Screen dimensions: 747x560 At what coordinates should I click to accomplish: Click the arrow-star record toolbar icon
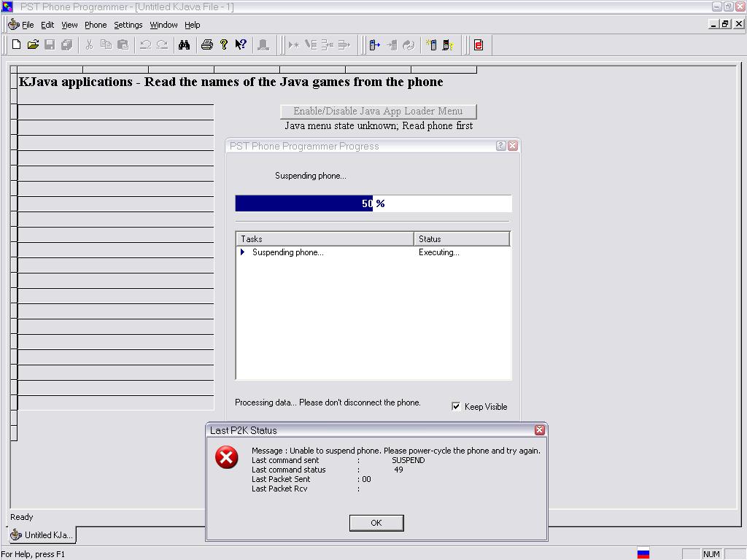(293, 44)
